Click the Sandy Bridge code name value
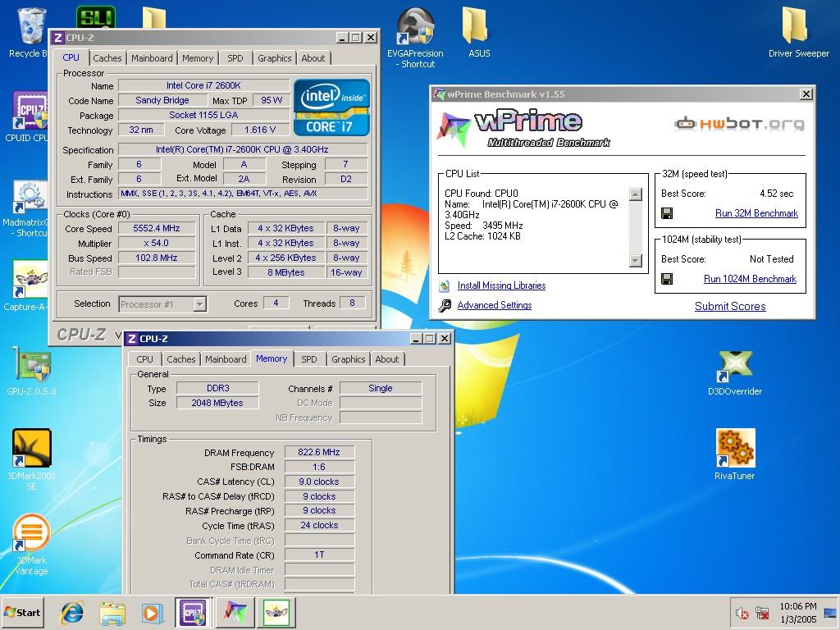 [x=162, y=100]
